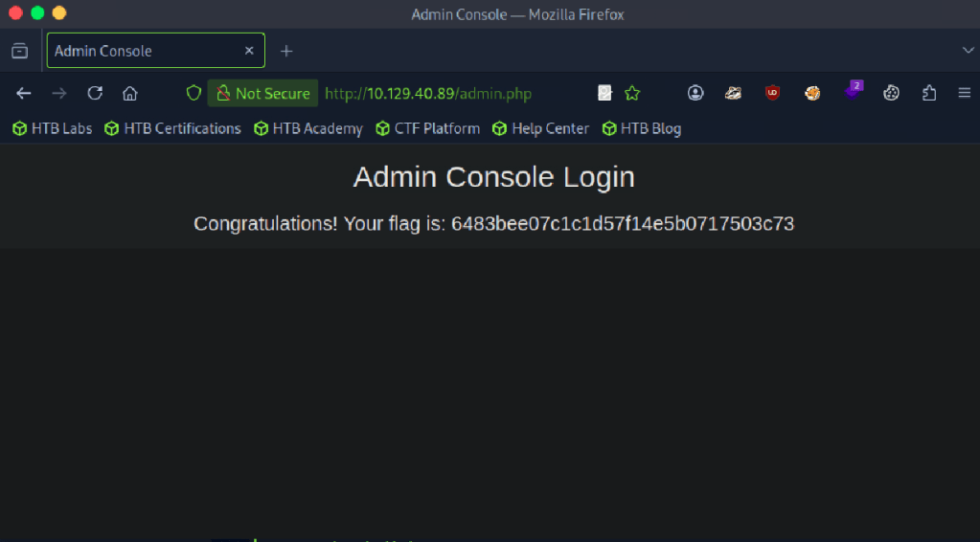Click the Not Secure connection indicator
Screen dimensions: 980x542
point(263,93)
